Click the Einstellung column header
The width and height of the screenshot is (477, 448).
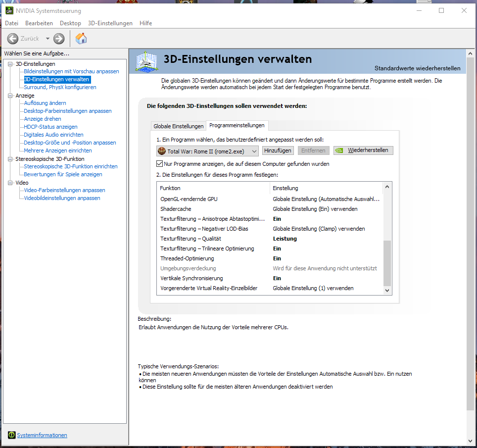(326, 188)
